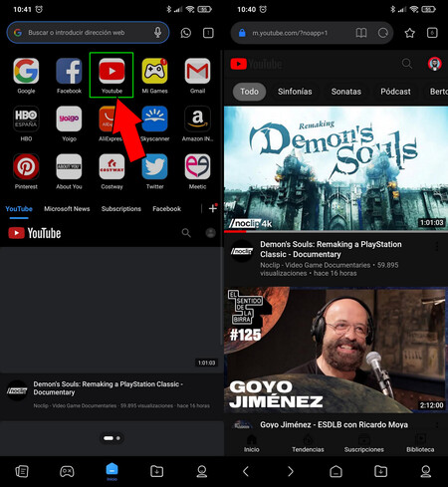
Task: Open the About You shortcut
Action: pyautogui.click(x=69, y=166)
